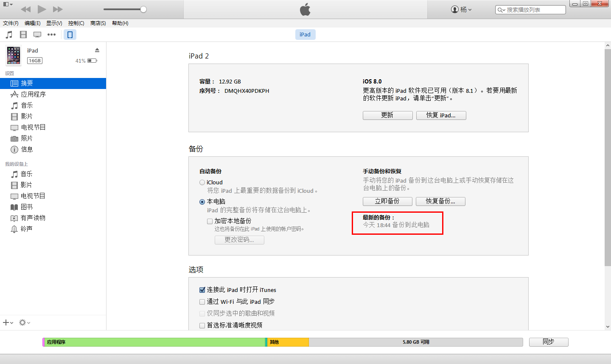Viewport: 611px width, 364px height.
Task: Click the 恢复 iPad... button
Action: (441, 115)
